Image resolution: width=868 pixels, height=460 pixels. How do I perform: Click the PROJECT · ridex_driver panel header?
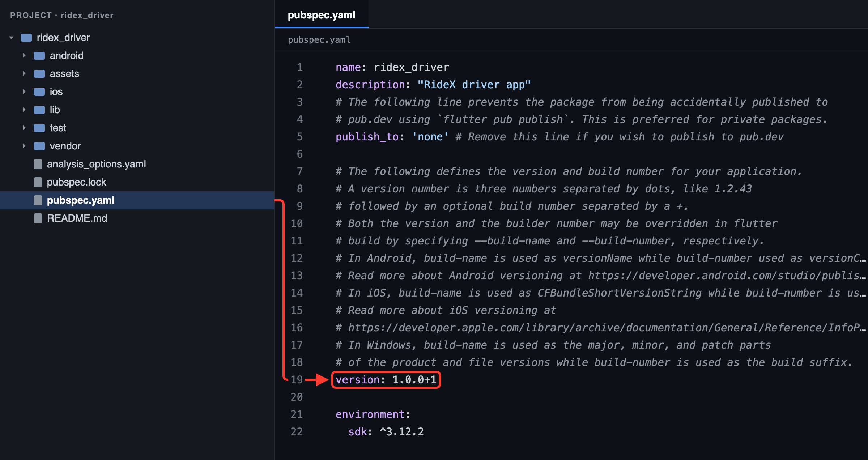click(x=62, y=15)
